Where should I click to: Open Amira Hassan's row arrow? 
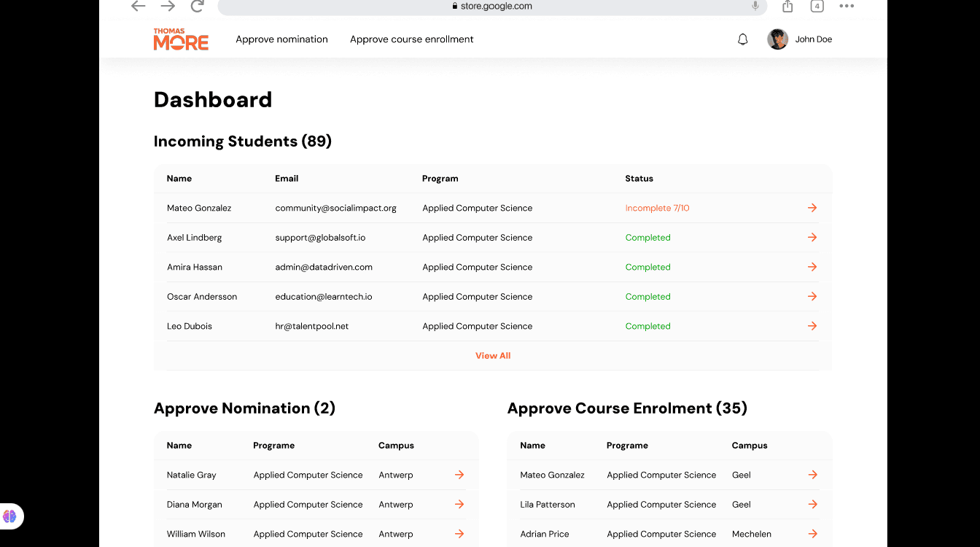pyautogui.click(x=812, y=267)
